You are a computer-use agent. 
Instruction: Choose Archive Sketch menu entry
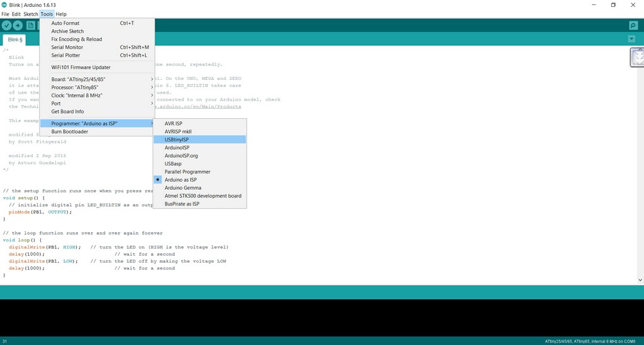[97, 31]
